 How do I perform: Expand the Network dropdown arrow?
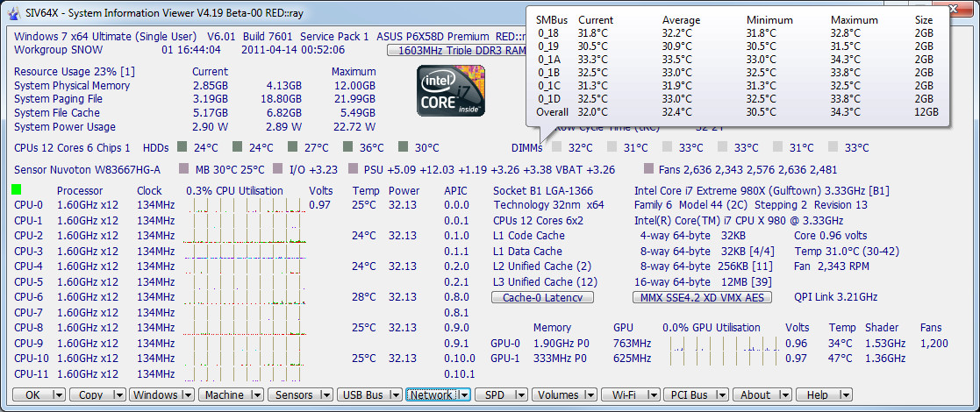464,395
